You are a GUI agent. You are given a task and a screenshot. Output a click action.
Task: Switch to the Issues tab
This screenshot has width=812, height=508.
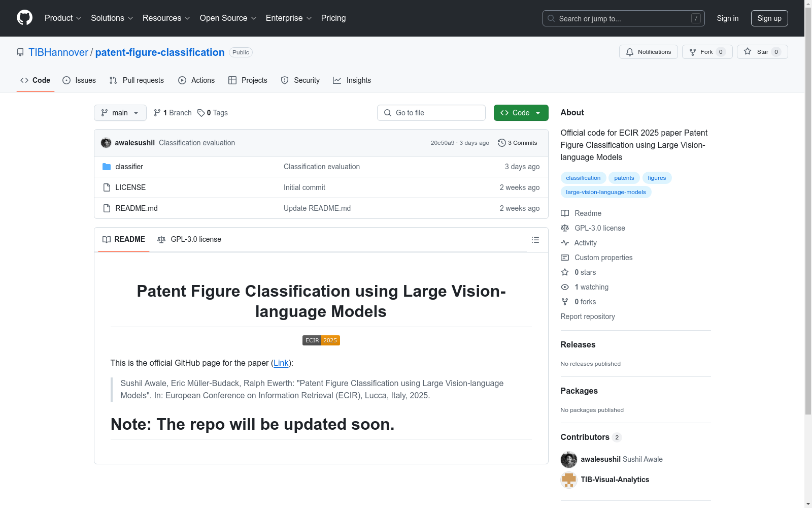click(79, 80)
